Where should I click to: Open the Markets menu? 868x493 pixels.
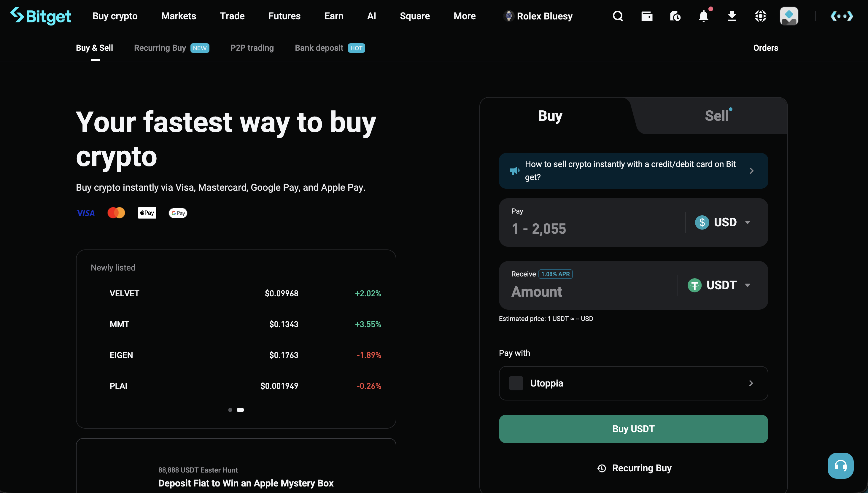(x=179, y=16)
